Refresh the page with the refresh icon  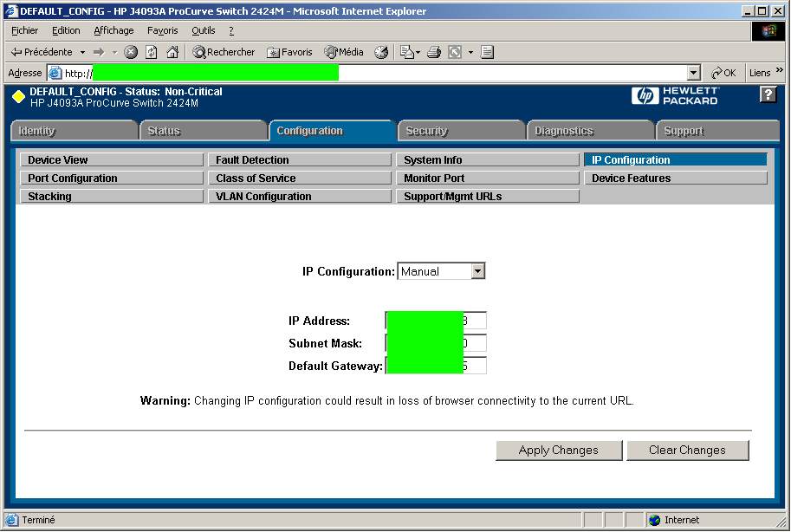152,52
